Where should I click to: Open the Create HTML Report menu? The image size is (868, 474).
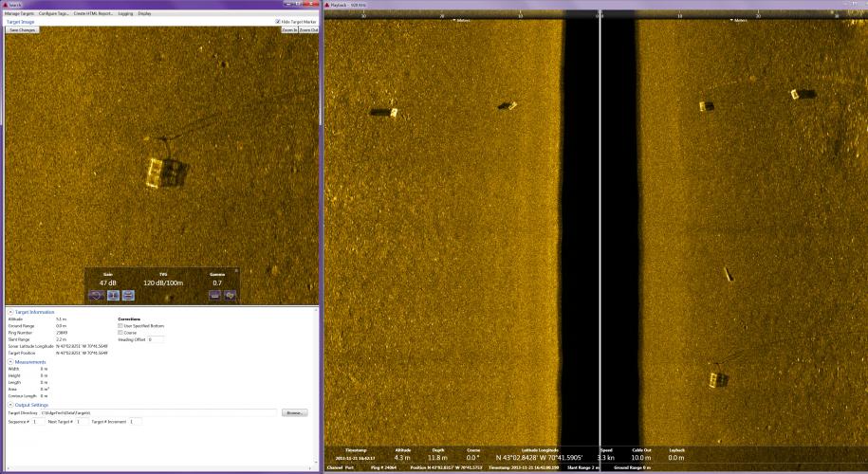(x=93, y=14)
